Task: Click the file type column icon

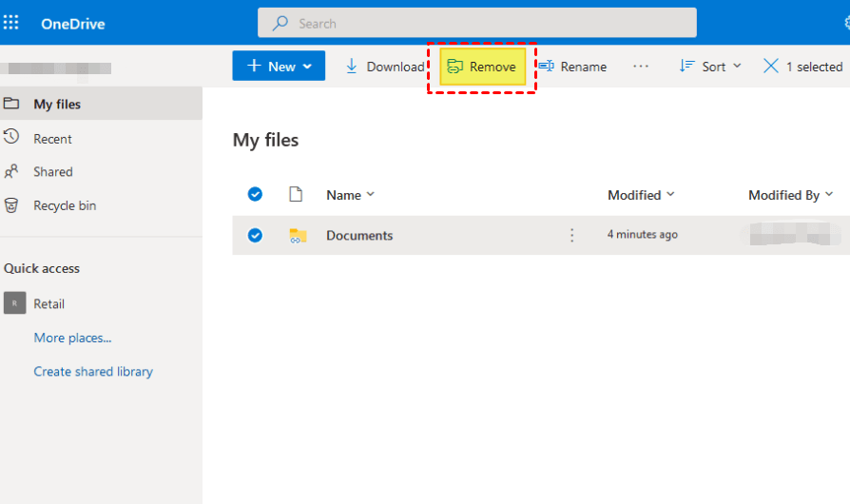Action: pyautogui.click(x=296, y=195)
